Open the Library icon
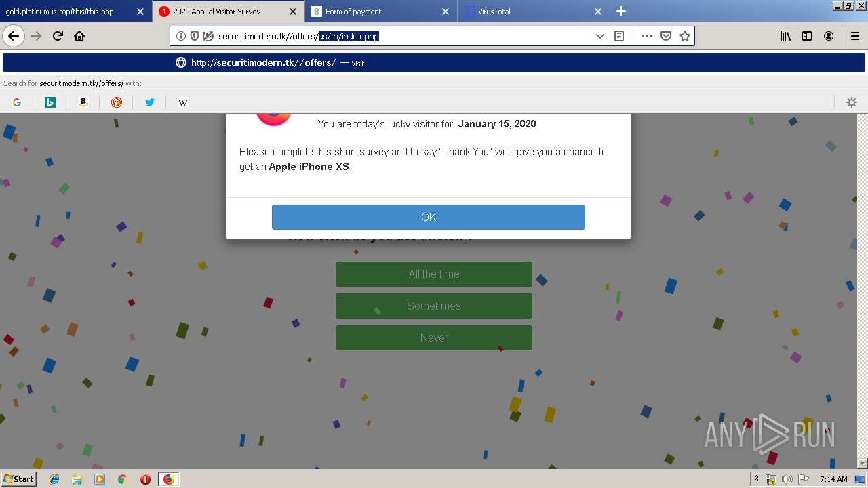Image resolution: width=868 pixels, height=488 pixels. 785,36
